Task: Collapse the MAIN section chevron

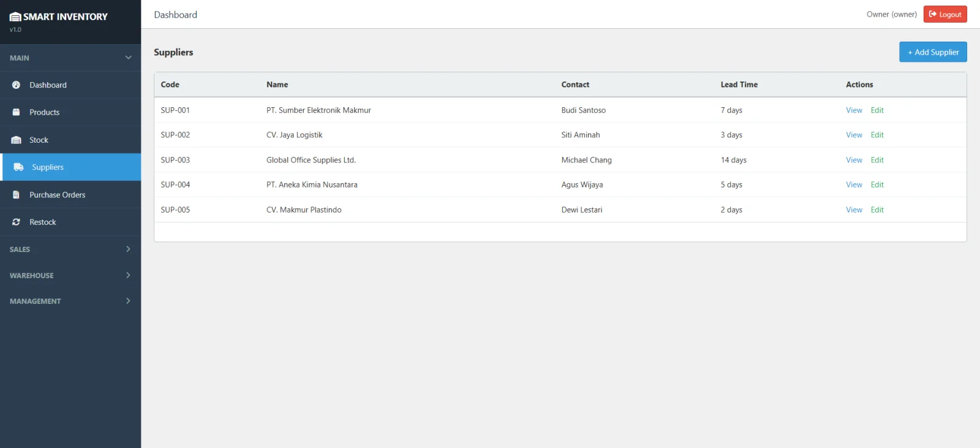Action: click(x=128, y=58)
